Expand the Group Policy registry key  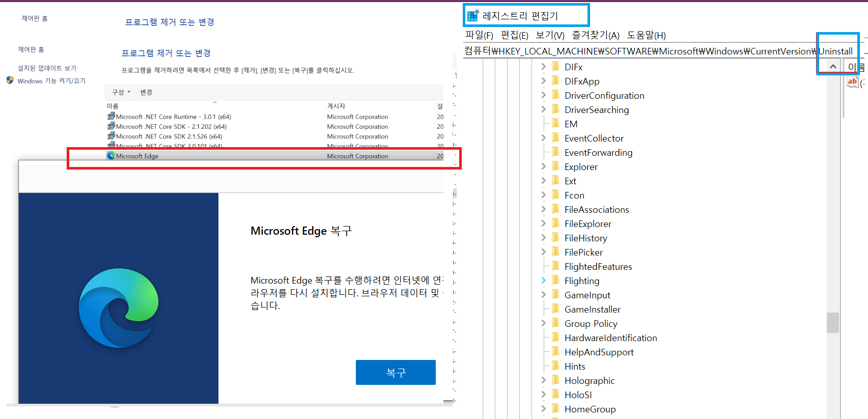point(543,323)
